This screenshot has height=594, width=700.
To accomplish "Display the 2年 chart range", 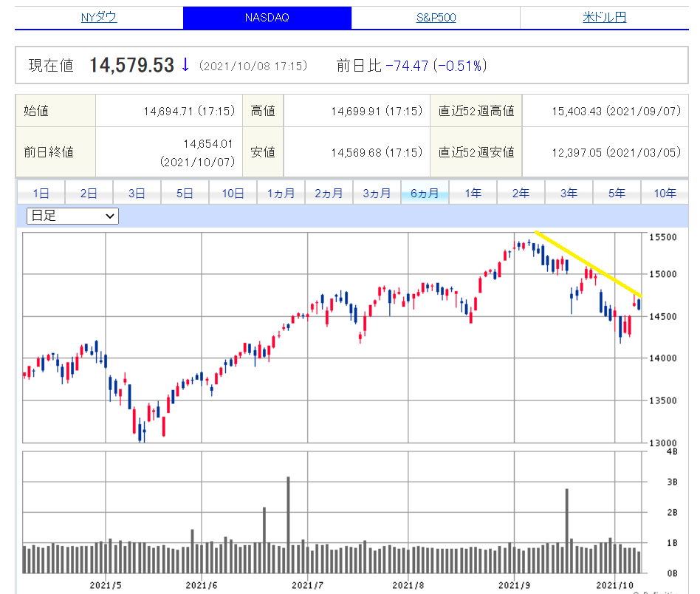I will tap(521, 193).
